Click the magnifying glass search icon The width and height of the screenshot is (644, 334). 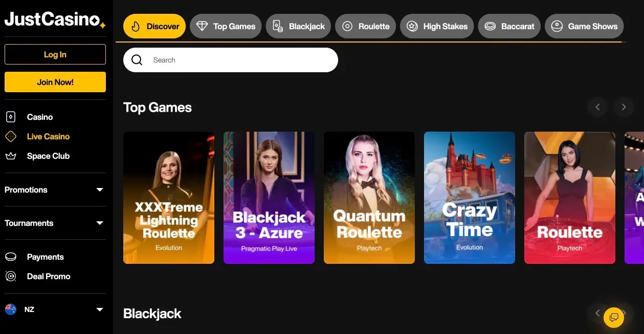[137, 59]
